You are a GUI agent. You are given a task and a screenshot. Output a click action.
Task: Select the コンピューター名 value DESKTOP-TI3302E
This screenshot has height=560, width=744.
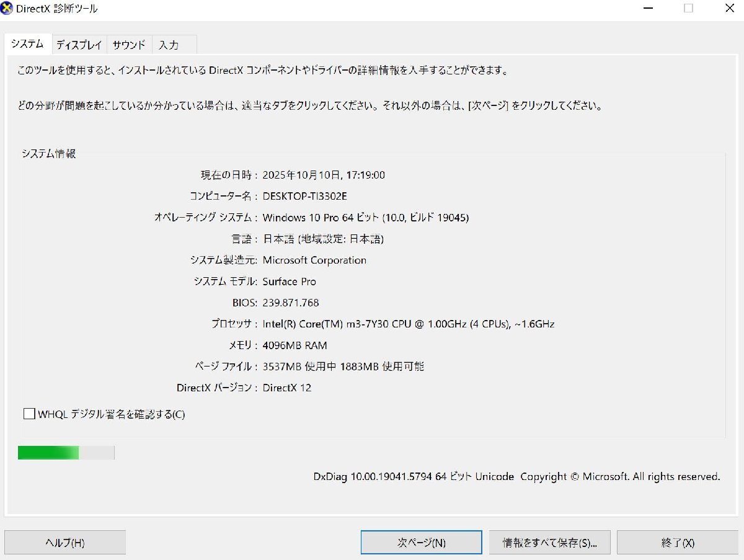point(304,197)
